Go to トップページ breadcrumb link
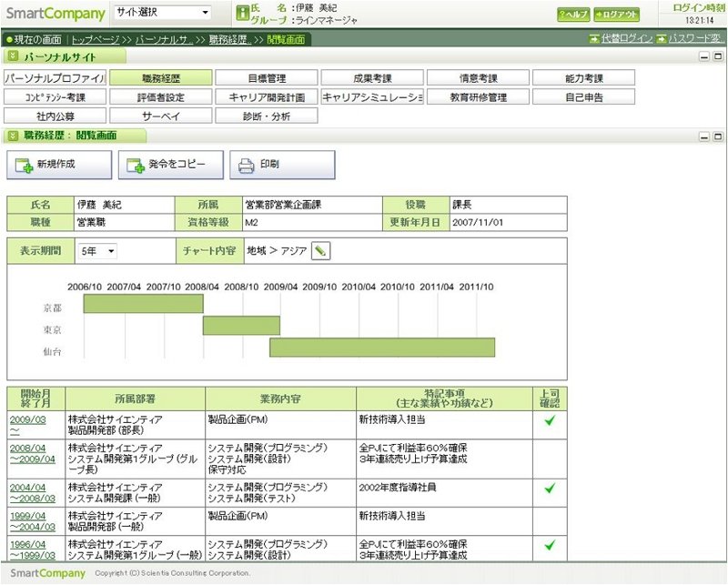 point(96,39)
